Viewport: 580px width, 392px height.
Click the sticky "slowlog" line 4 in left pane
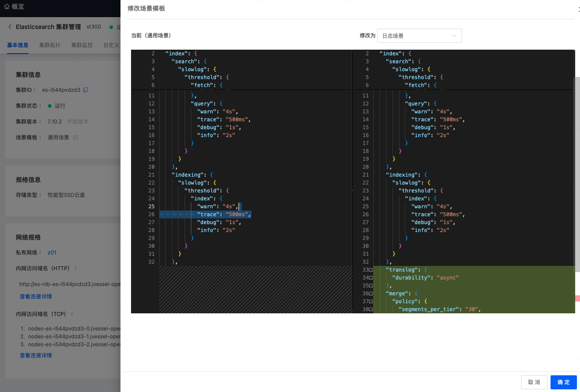point(197,69)
